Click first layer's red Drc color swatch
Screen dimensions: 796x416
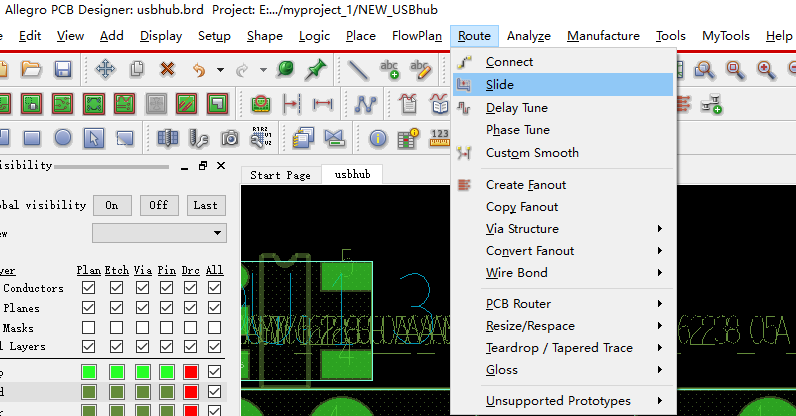(x=191, y=372)
